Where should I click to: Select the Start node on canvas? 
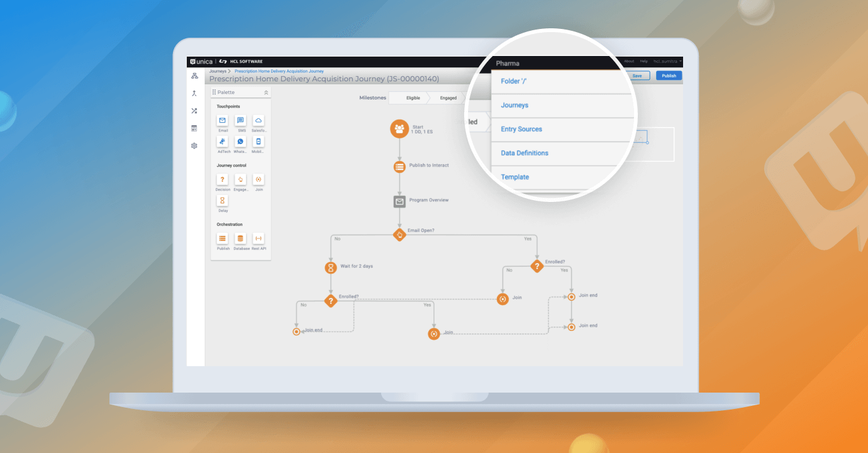pos(399,129)
